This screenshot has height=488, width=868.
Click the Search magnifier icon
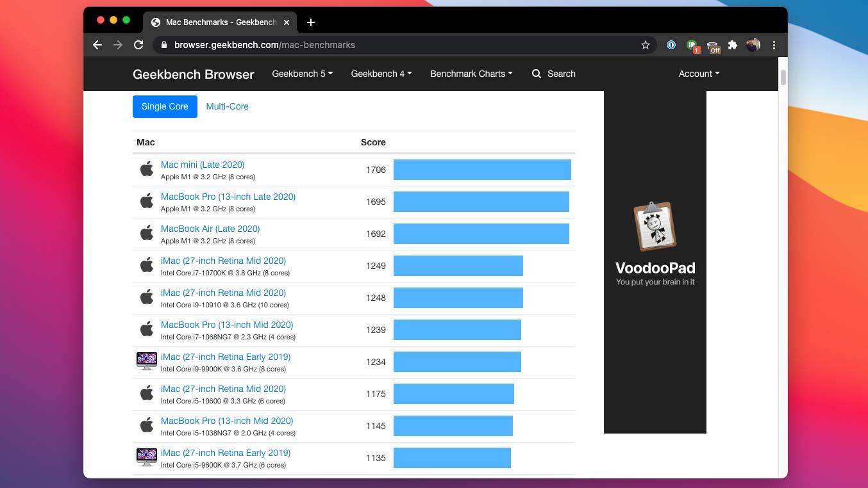point(537,74)
